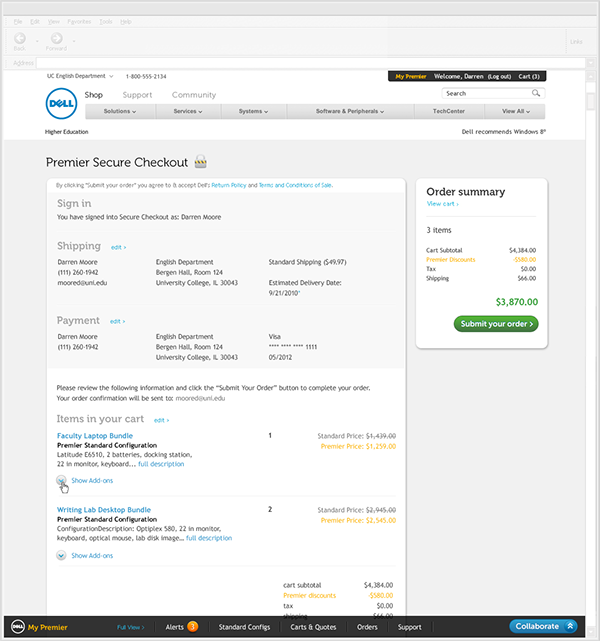Open the Faculty Laptop Bundle link
This screenshot has height=641, width=600.
coord(95,436)
